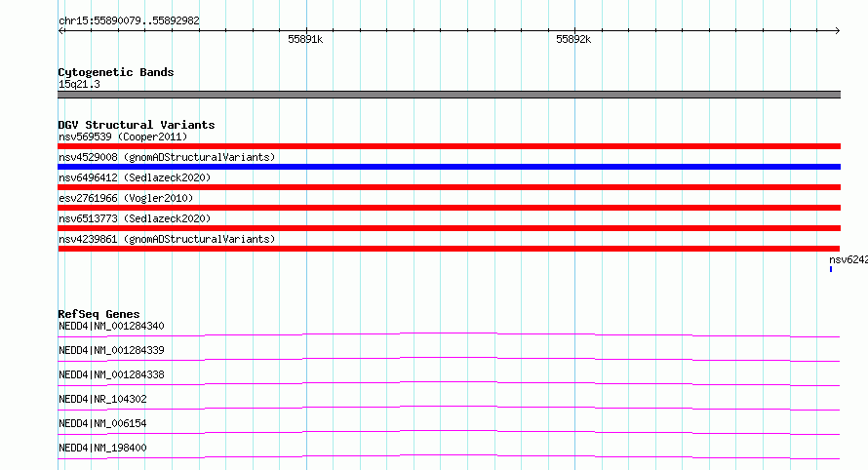This screenshot has height=470, width=868.
Task: Click the NEDD4|NM_001284338 transcript label
Action: pos(111,374)
